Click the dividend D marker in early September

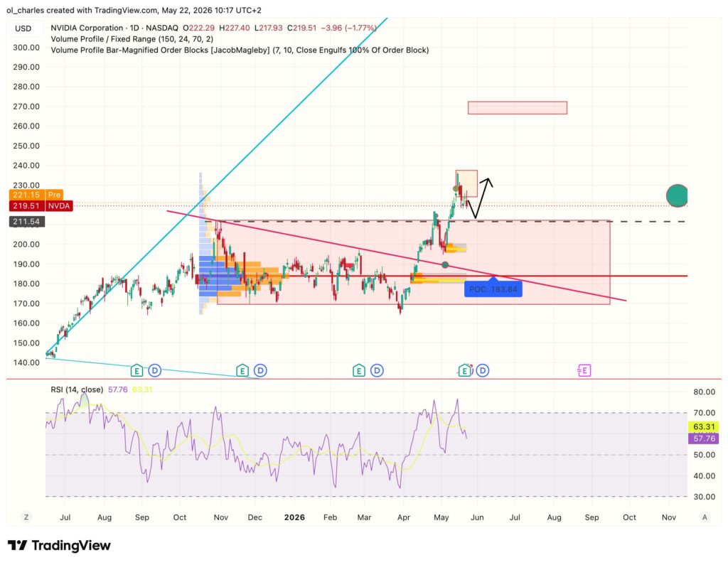[x=154, y=370]
